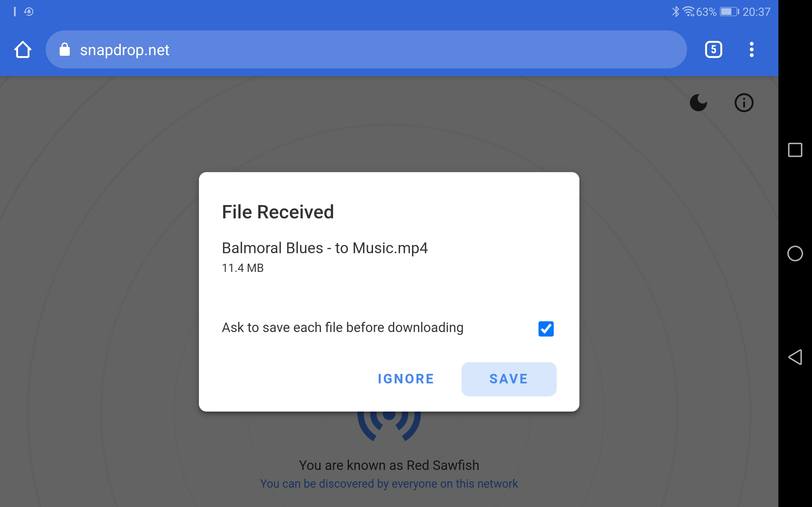Open the three-dot menu in the toolbar
The image size is (812, 507).
click(752, 49)
